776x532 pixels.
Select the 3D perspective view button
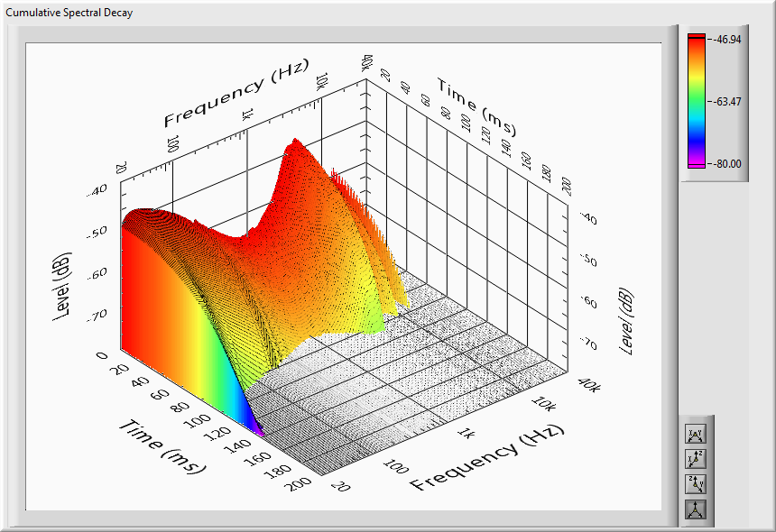(696, 509)
